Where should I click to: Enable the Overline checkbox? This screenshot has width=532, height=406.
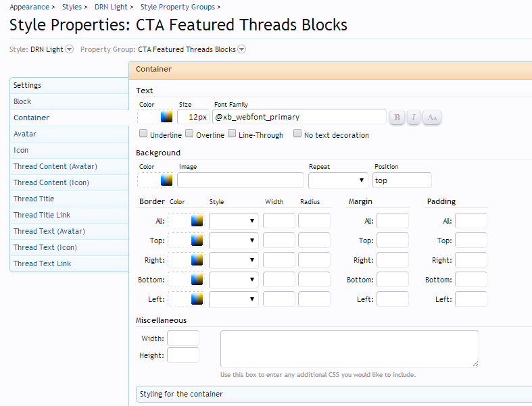(189, 134)
